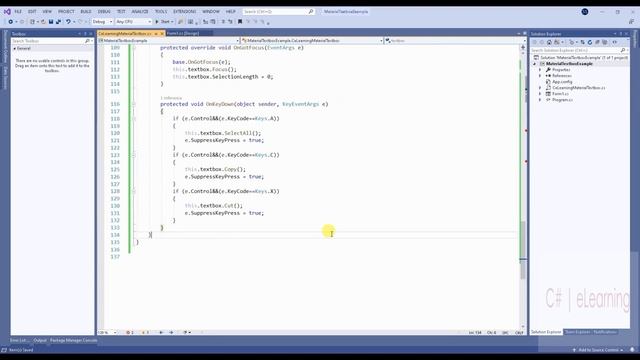The width and height of the screenshot is (640, 360).
Task: Collapse the Keys.A if block outline
Action: [134, 119]
